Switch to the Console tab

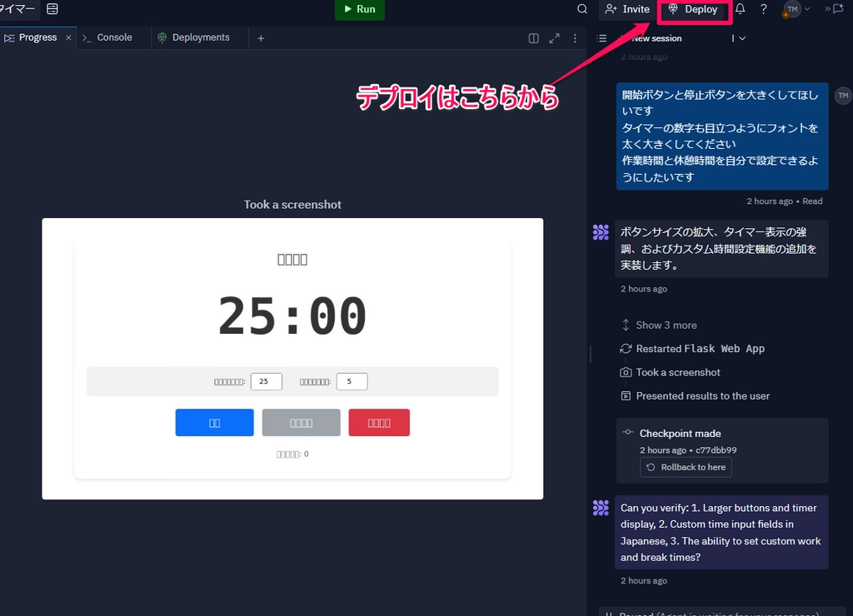[114, 37]
